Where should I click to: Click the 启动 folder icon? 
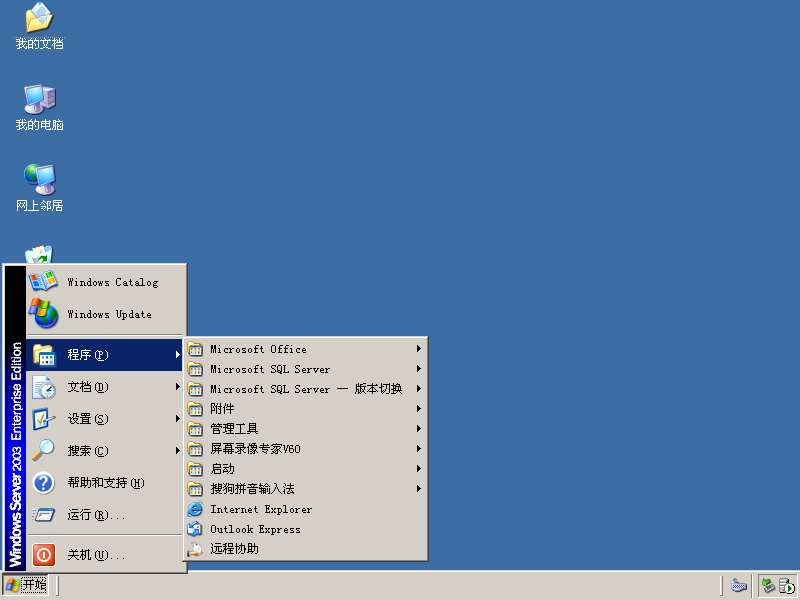point(195,469)
